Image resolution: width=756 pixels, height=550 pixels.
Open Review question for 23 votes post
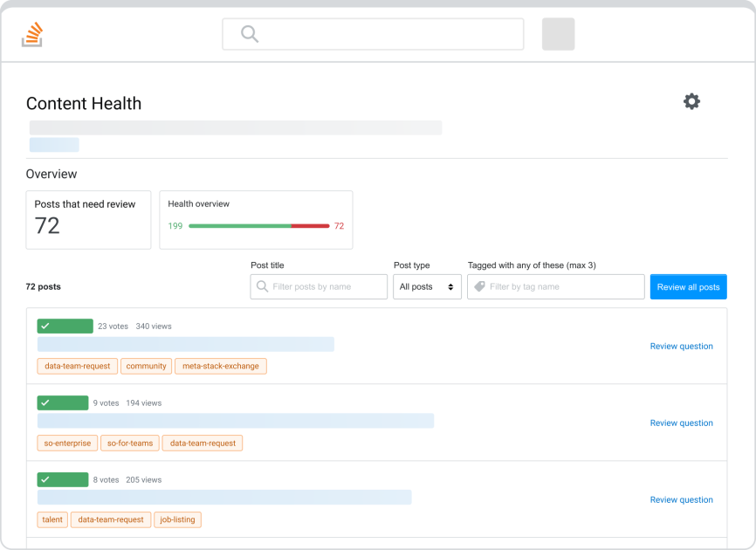click(x=681, y=346)
